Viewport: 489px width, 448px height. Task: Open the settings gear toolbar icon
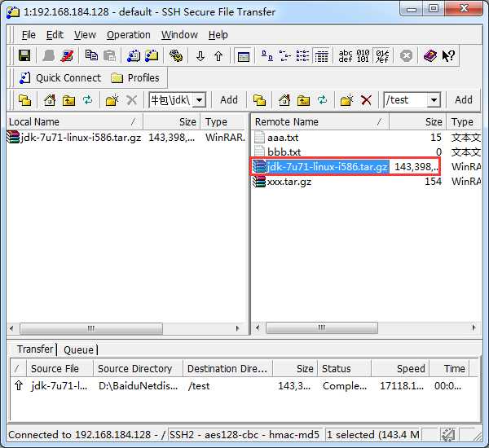click(175, 56)
